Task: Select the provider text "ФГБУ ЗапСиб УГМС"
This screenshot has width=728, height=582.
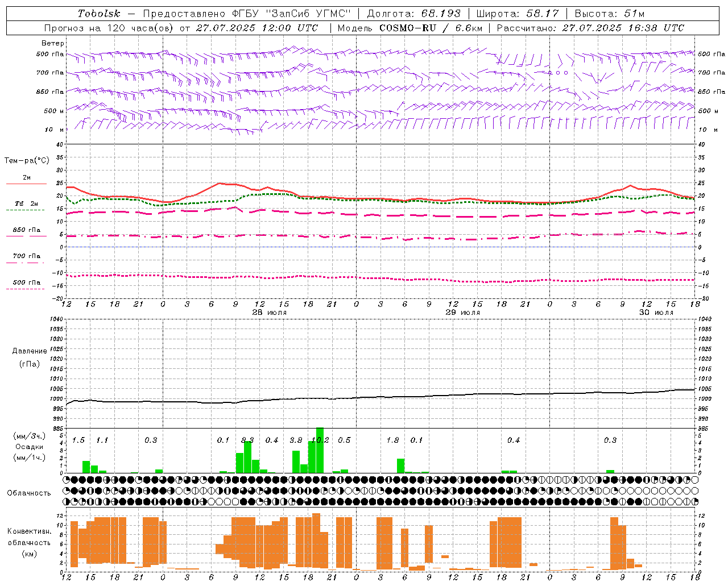Action: (292, 14)
